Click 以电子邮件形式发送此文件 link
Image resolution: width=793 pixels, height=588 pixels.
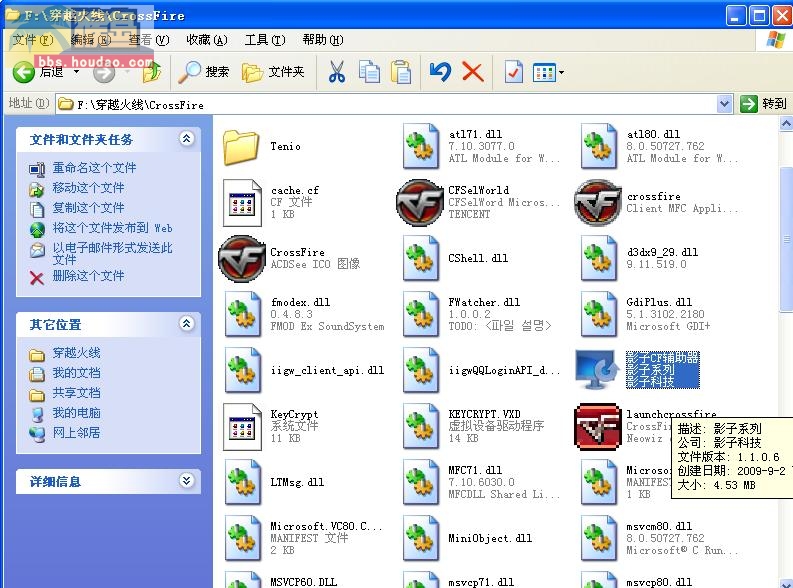click(112, 253)
